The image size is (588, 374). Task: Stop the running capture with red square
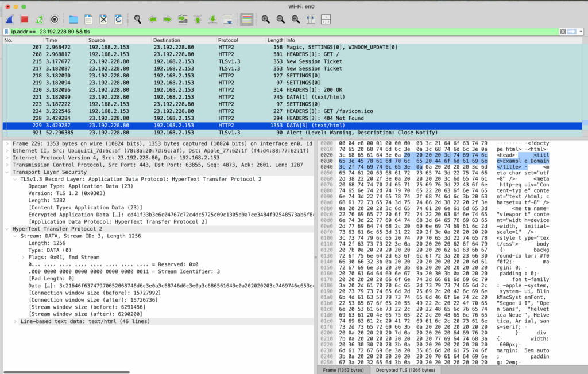(24, 20)
